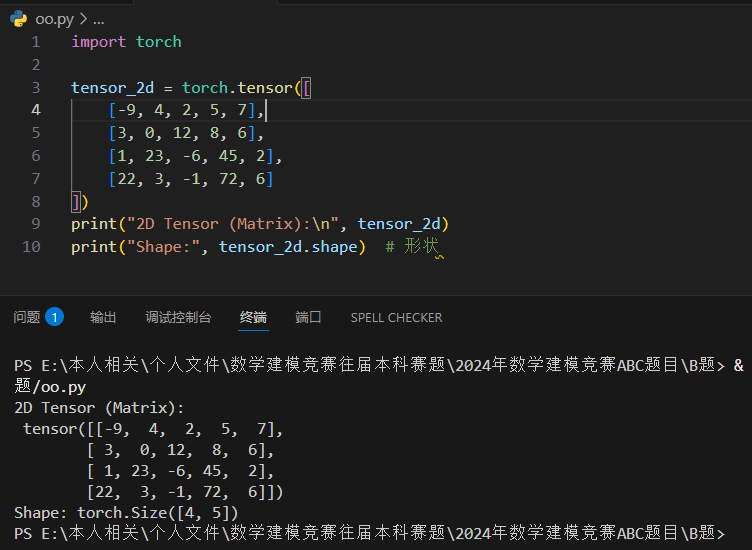The width and height of the screenshot is (752, 550).
Task: Click line number 4 in the gutter
Action: coord(36,110)
